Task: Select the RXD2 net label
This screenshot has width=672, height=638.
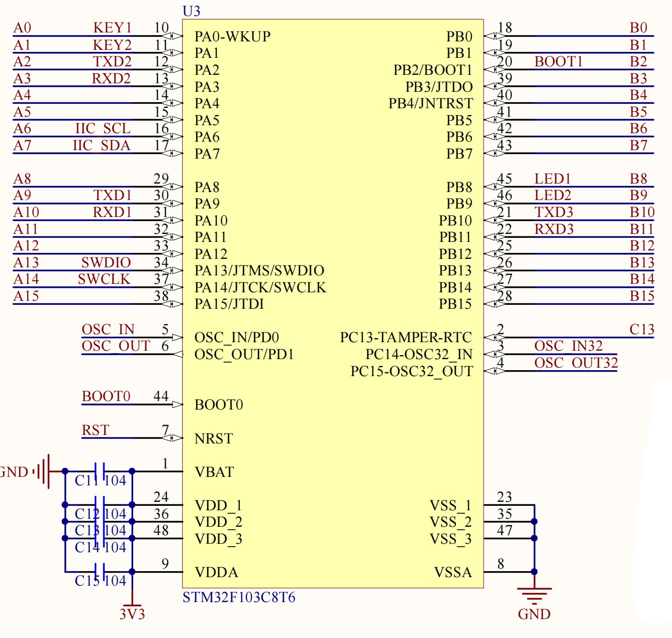Action: (x=111, y=78)
